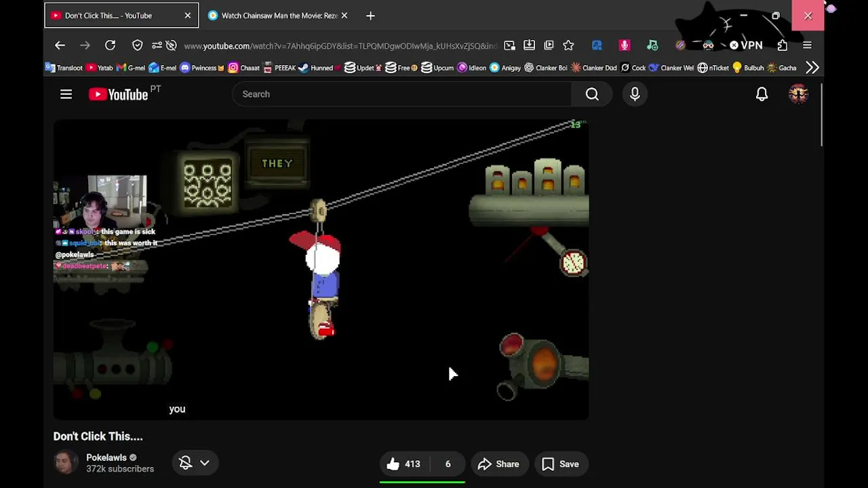
Task: Click the video player to pause playback
Action: click(321, 270)
